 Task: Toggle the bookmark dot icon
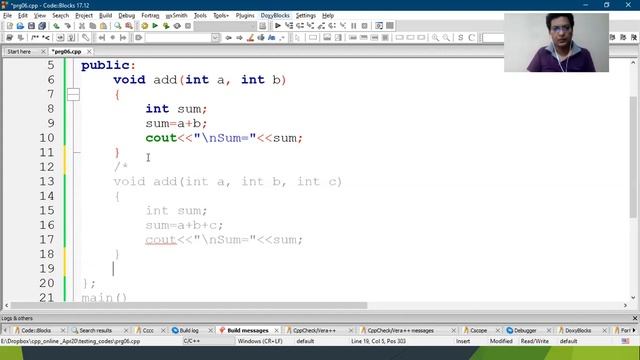tap(113, 38)
